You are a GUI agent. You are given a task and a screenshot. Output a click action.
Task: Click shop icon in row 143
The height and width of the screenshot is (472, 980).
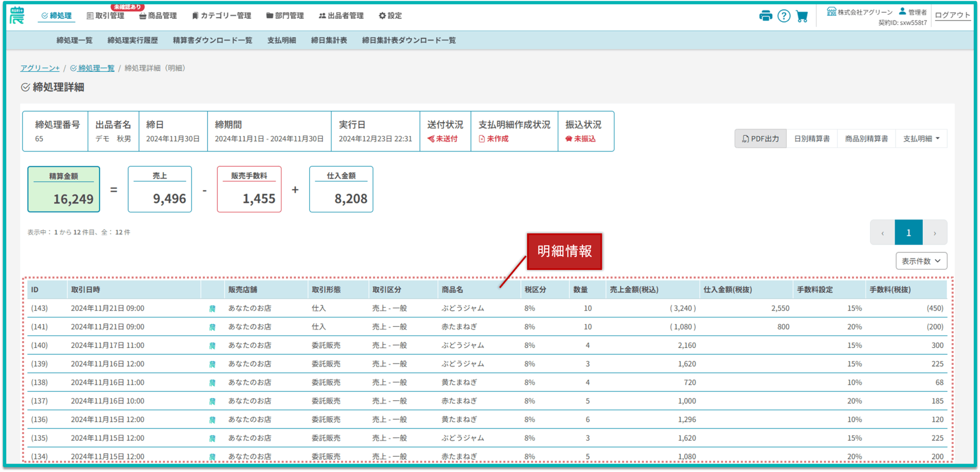click(x=212, y=309)
